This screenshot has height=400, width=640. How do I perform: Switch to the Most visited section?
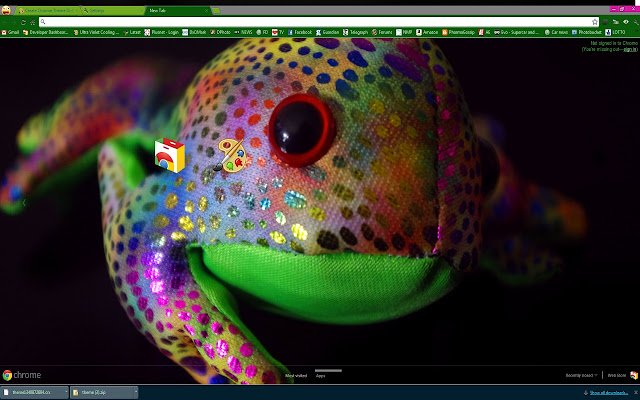point(296,376)
